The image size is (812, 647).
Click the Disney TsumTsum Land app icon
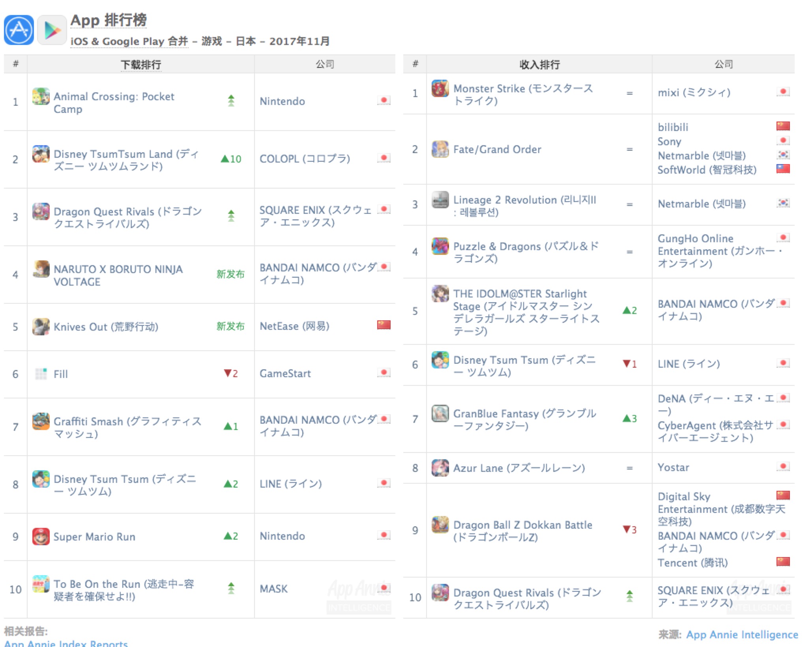pyautogui.click(x=41, y=154)
